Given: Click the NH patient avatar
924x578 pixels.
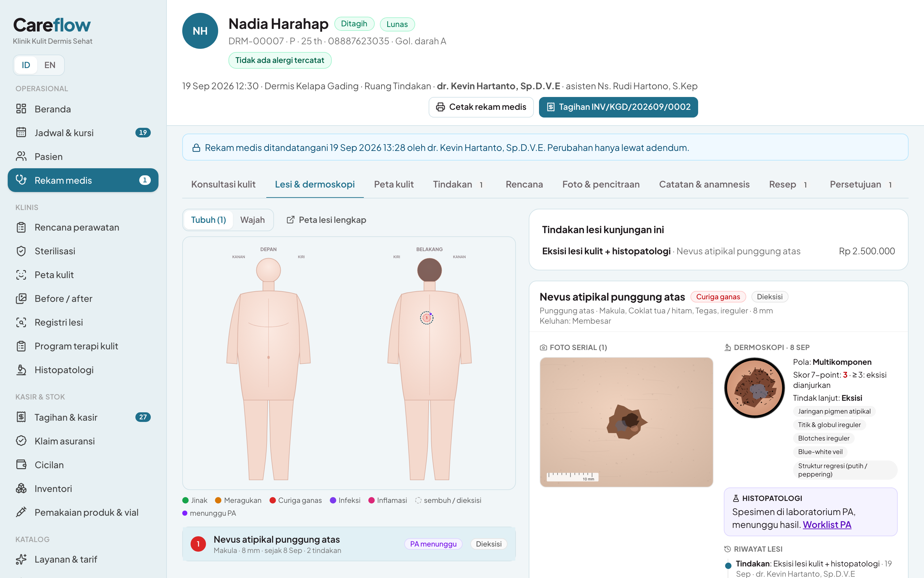Looking at the screenshot, I should tap(200, 31).
